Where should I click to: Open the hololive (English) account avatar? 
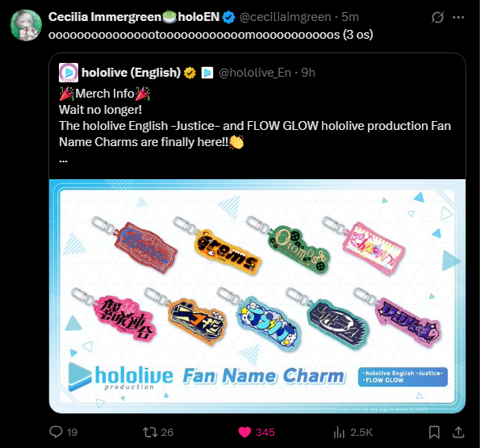coord(69,73)
